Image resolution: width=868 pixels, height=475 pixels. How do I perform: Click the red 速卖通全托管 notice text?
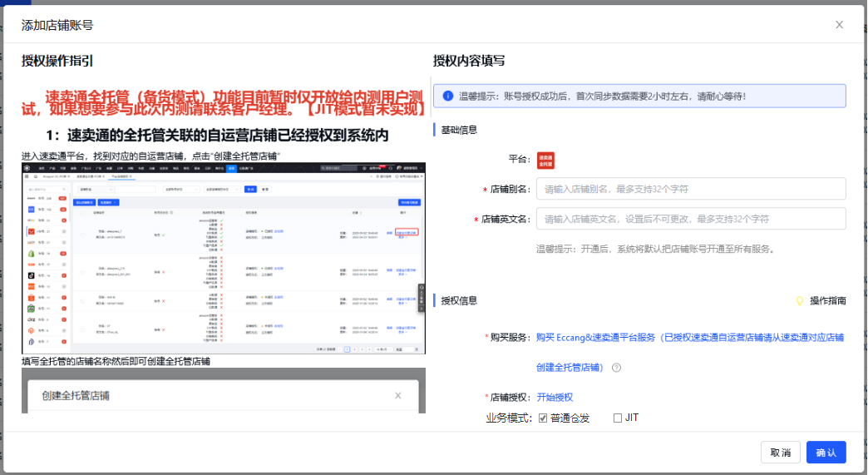coord(223,103)
